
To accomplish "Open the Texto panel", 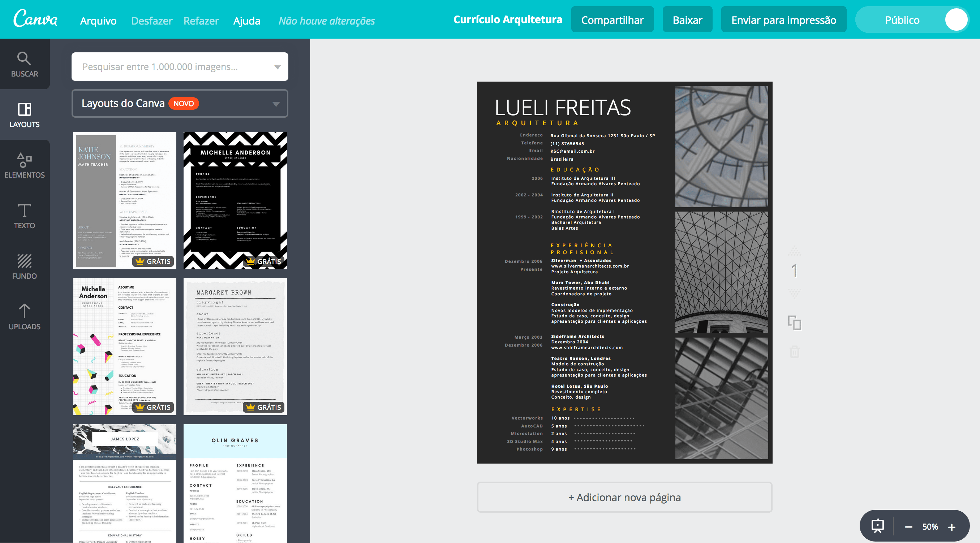I will click(24, 216).
